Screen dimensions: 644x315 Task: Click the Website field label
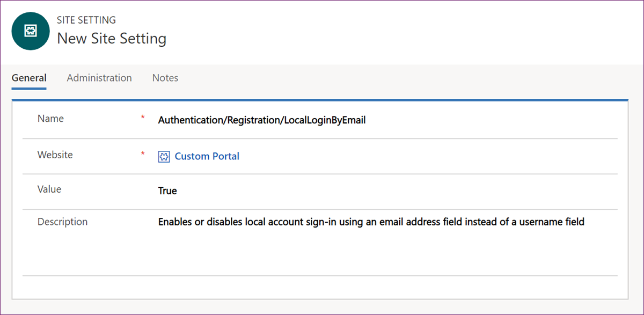pos(55,155)
